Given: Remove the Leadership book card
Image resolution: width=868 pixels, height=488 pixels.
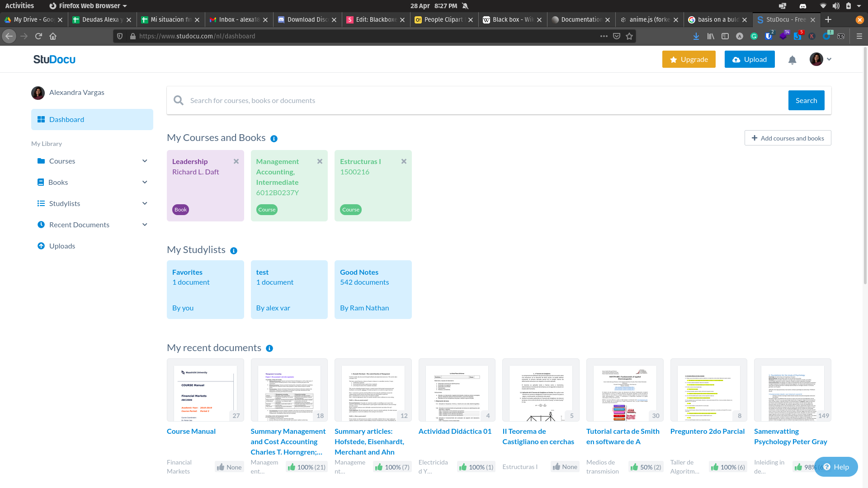Looking at the screenshot, I should tap(236, 161).
